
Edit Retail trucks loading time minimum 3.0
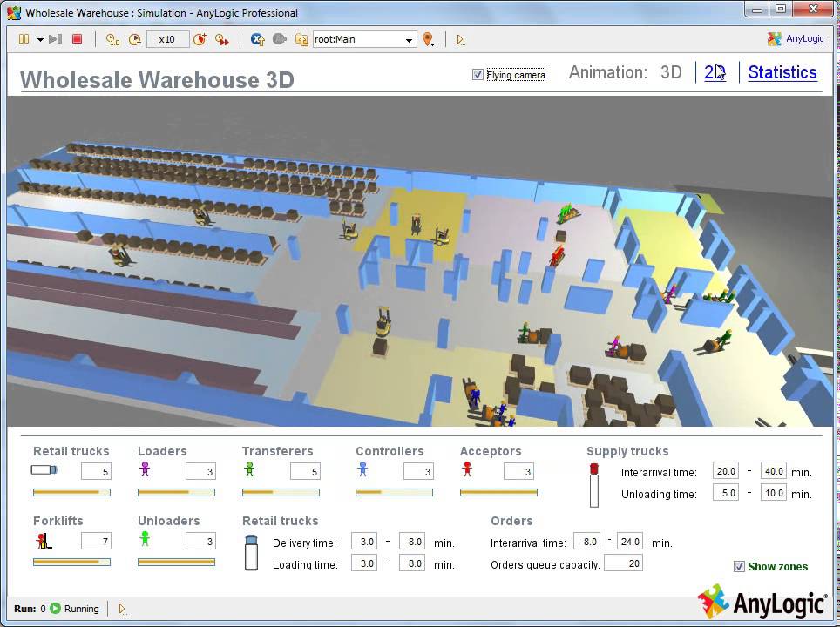pyautogui.click(x=364, y=563)
